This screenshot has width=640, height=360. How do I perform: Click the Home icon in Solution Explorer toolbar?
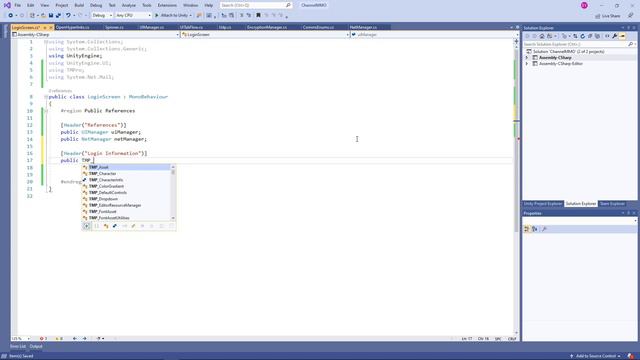[x=542, y=36]
